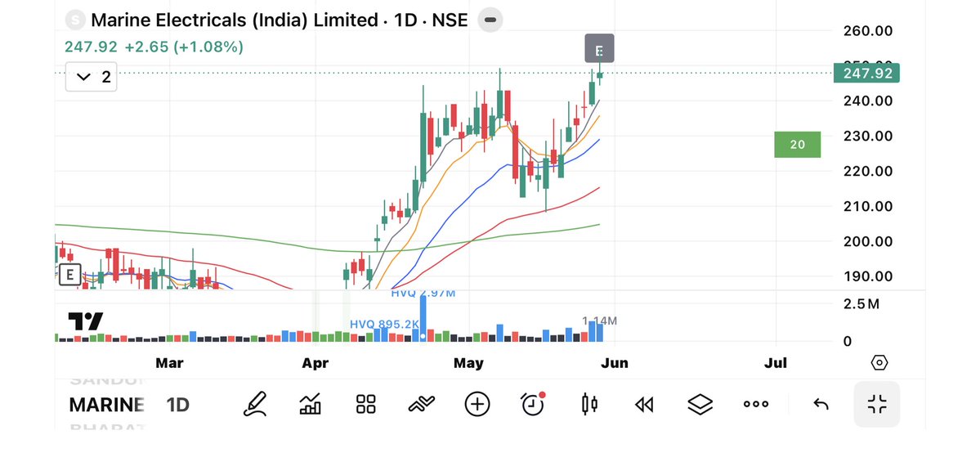Click the 1.14M volume label
Image resolution: width=980 pixels, height=453 pixels.
(x=599, y=321)
